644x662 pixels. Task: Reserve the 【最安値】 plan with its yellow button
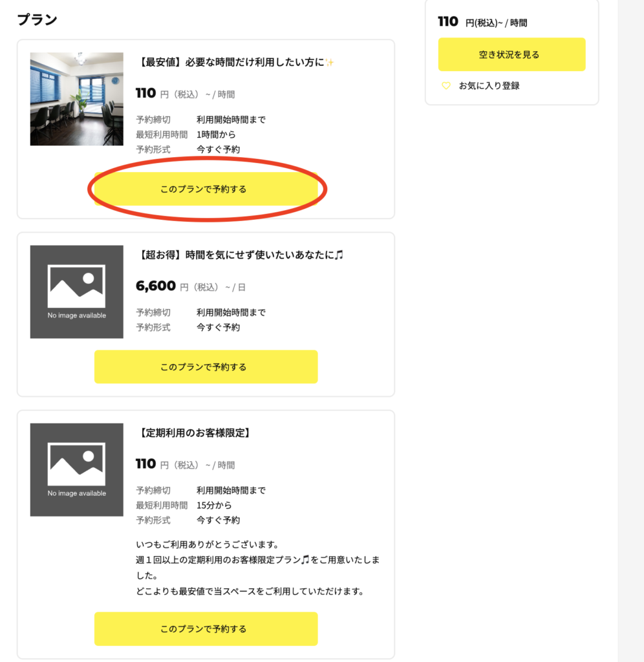[206, 189]
